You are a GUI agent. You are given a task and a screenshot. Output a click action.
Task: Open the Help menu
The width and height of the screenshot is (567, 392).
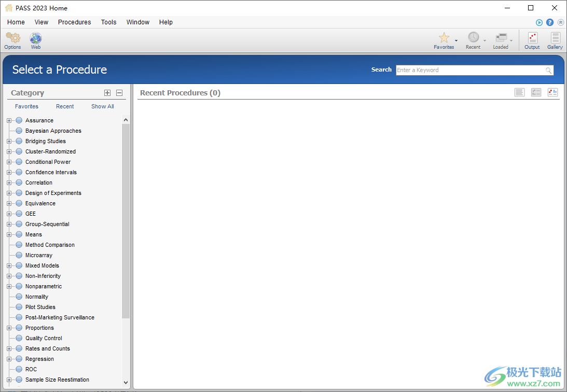coord(165,22)
